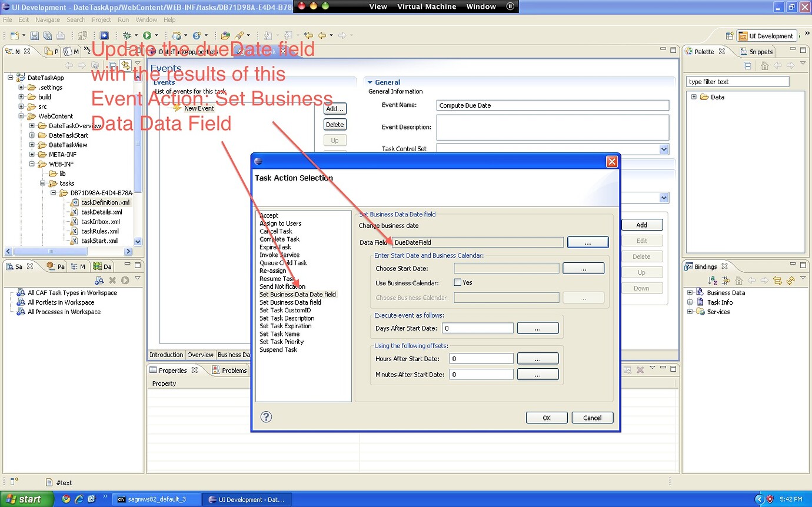Click the OK button in the dialog

(x=547, y=418)
